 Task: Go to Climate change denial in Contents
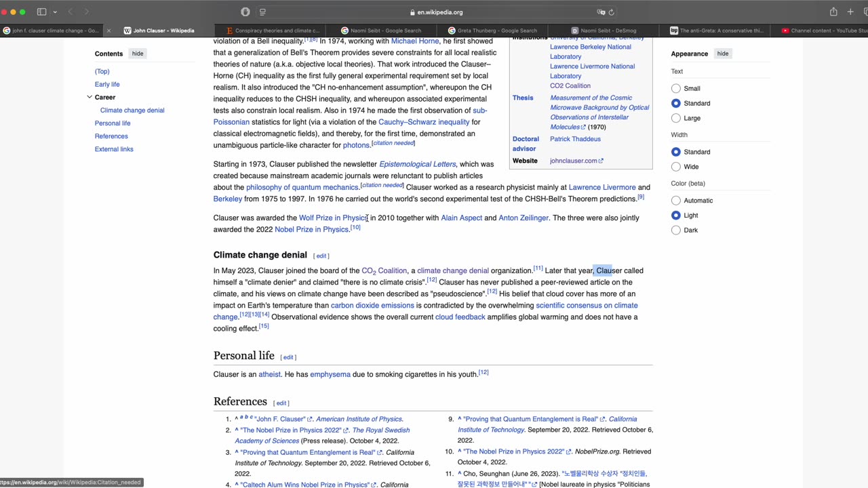tap(132, 110)
